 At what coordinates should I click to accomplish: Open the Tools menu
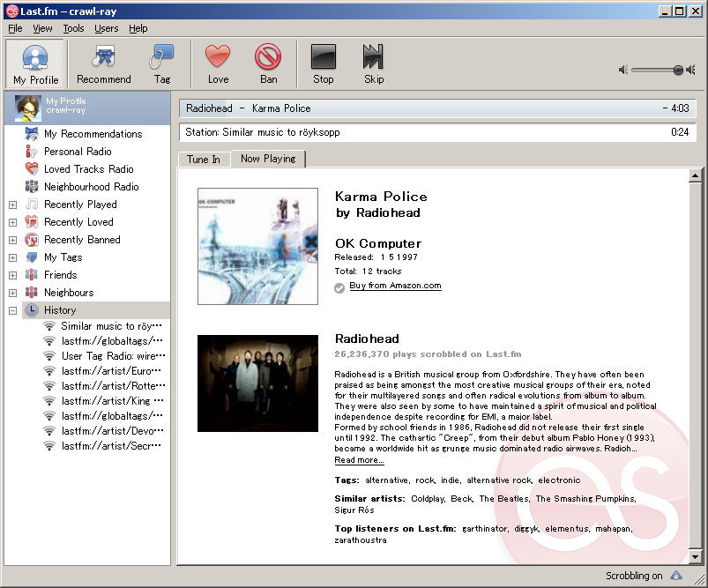pyautogui.click(x=73, y=28)
